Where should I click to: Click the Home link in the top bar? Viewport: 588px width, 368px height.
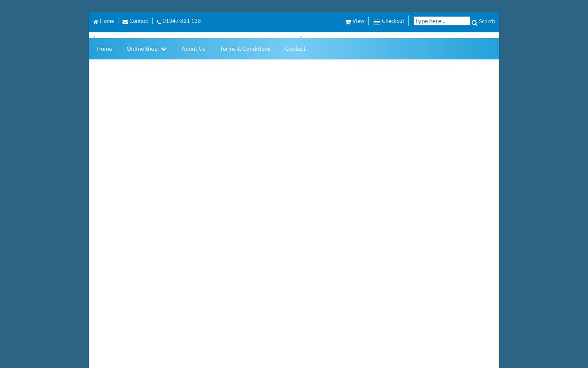[x=107, y=21]
